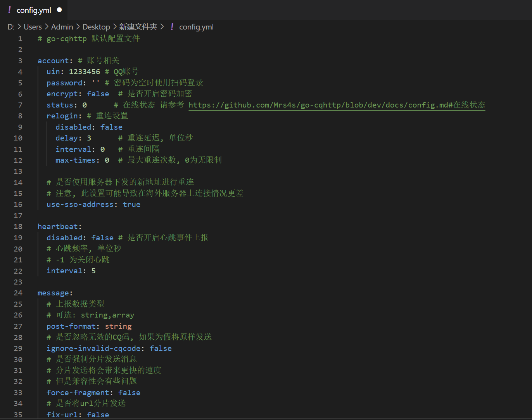Place cursor on the heartbeat key
Viewport: 532px width, 420px height.
click(x=58, y=227)
